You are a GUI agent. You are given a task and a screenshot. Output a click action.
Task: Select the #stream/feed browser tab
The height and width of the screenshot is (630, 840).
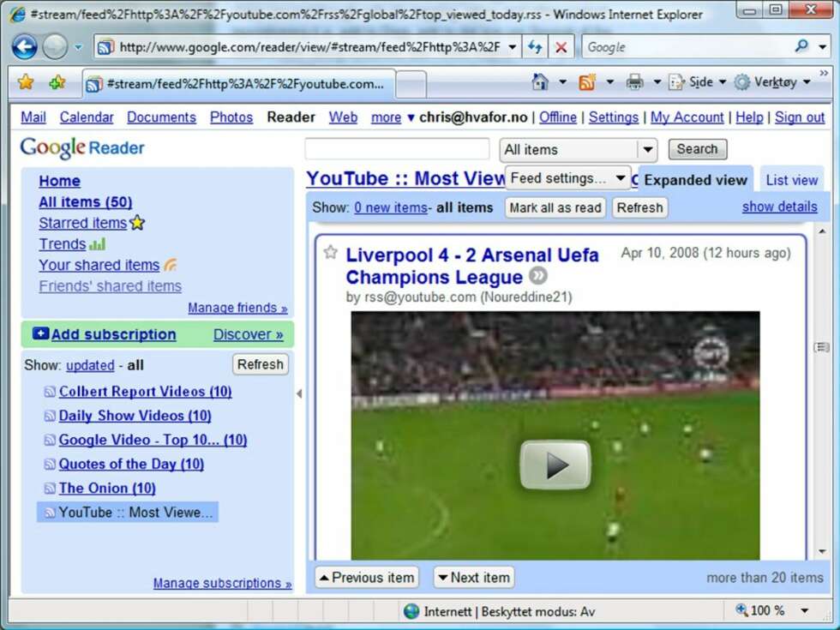(239, 84)
